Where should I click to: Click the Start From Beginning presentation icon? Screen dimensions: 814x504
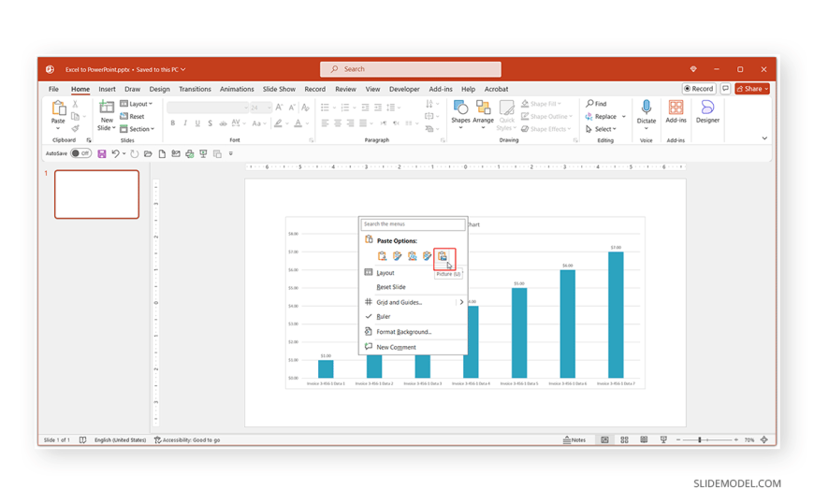(204, 153)
